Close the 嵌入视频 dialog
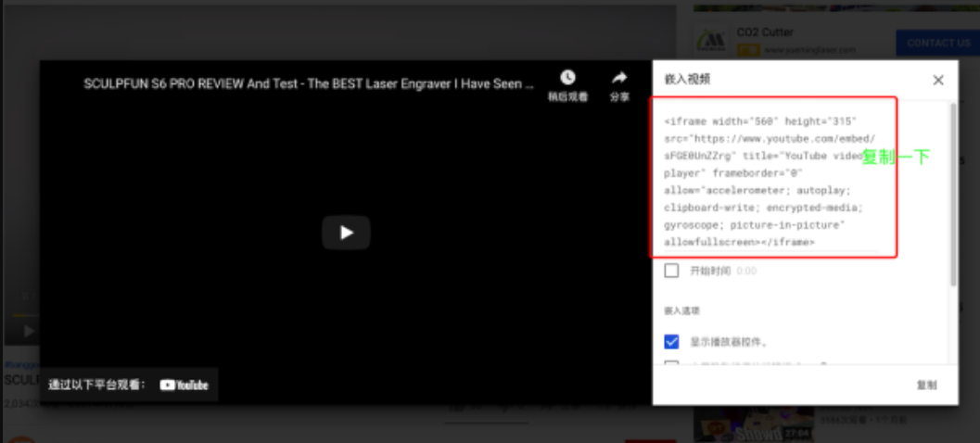This screenshot has height=443, width=980. [x=938, y=80]
